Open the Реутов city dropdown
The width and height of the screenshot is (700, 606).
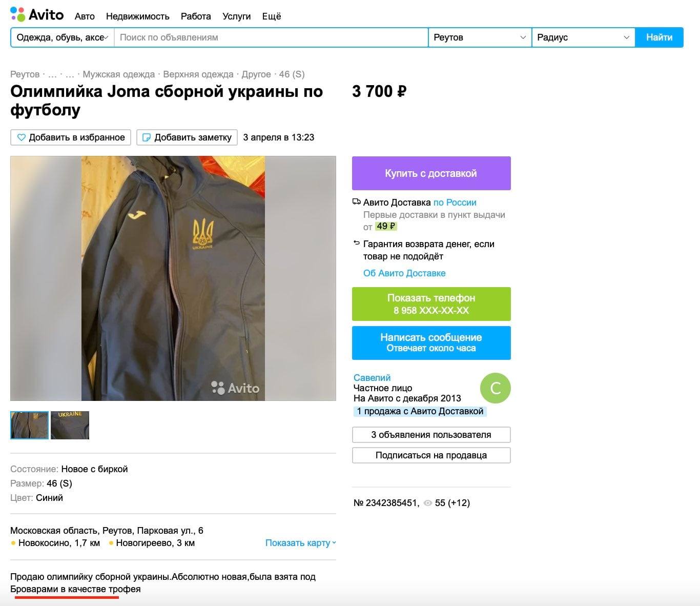point(480,37)
